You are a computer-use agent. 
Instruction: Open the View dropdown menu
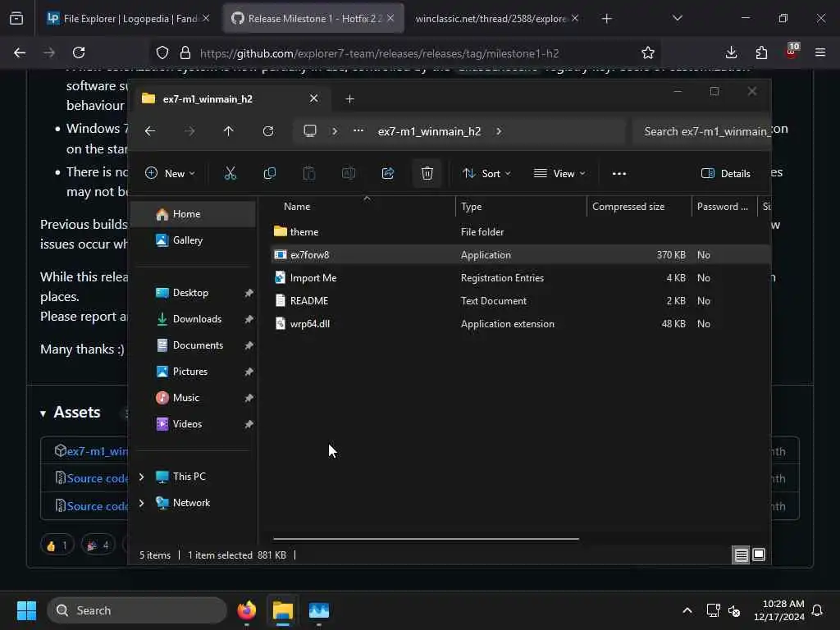[x=559, y=173]
